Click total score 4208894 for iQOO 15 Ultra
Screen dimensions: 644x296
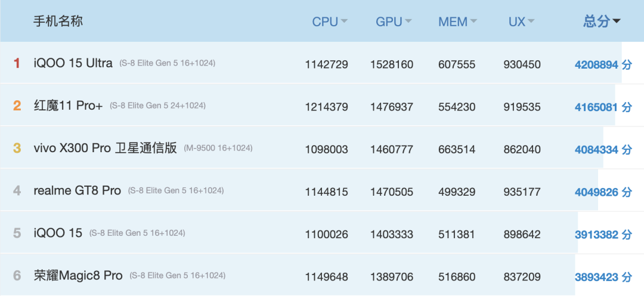[x=596, y=64]
